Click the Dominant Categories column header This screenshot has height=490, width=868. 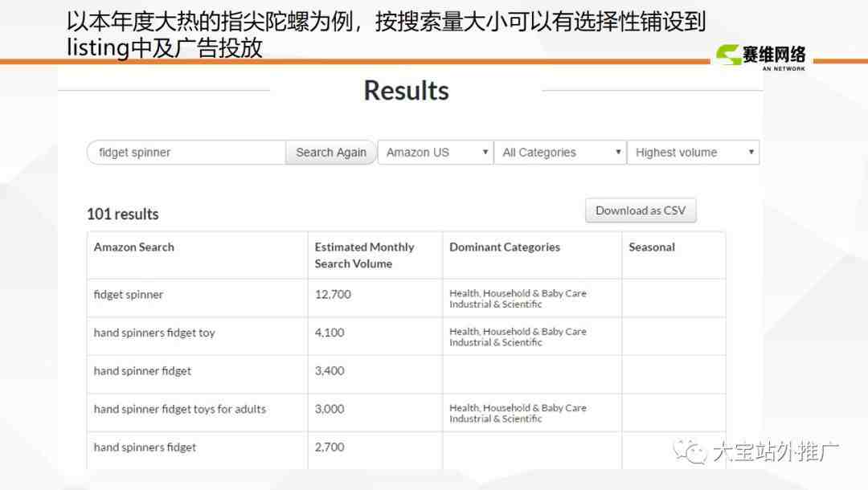click(505, 247)
